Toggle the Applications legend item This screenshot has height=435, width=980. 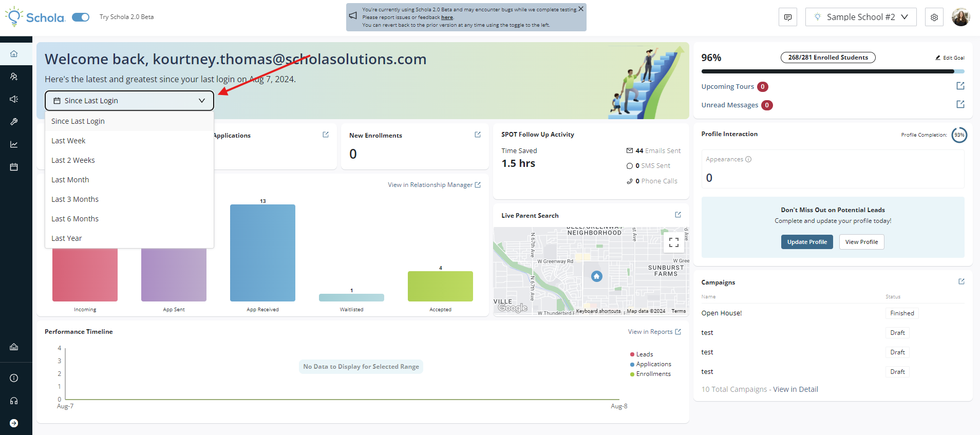coord(650,364)
